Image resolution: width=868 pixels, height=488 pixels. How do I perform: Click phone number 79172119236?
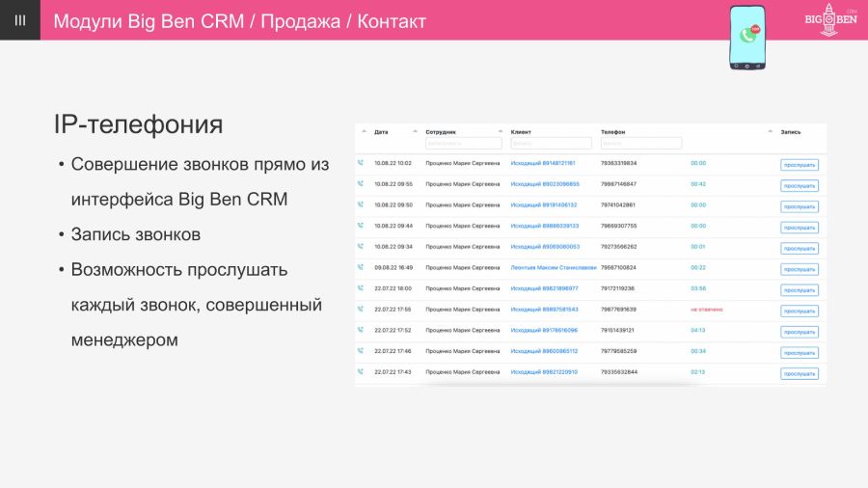point(618,288)
